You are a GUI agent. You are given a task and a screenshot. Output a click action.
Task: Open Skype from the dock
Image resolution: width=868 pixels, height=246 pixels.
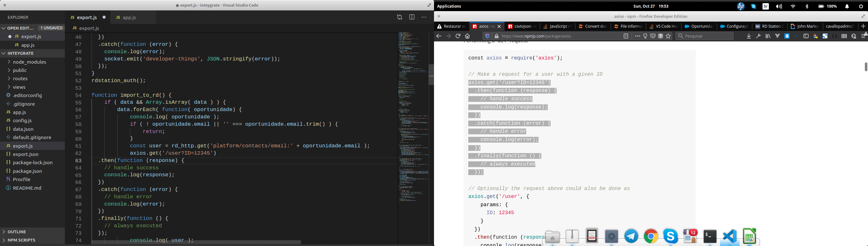click(x=671, y=236)
